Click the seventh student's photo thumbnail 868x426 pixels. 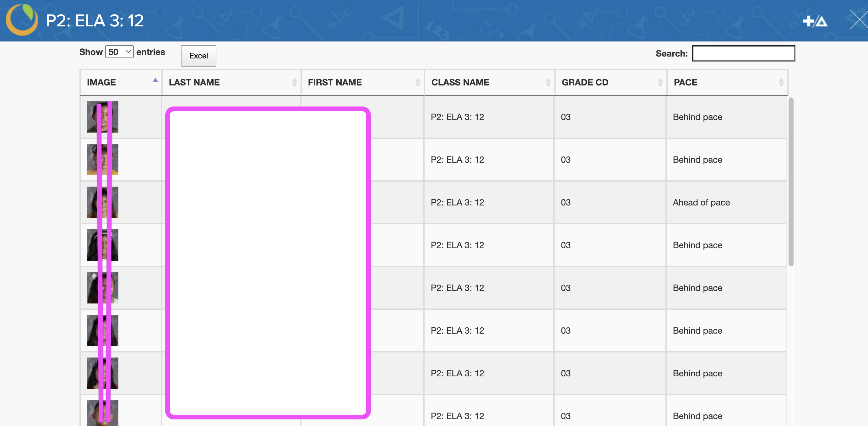(x=102, y=373)
